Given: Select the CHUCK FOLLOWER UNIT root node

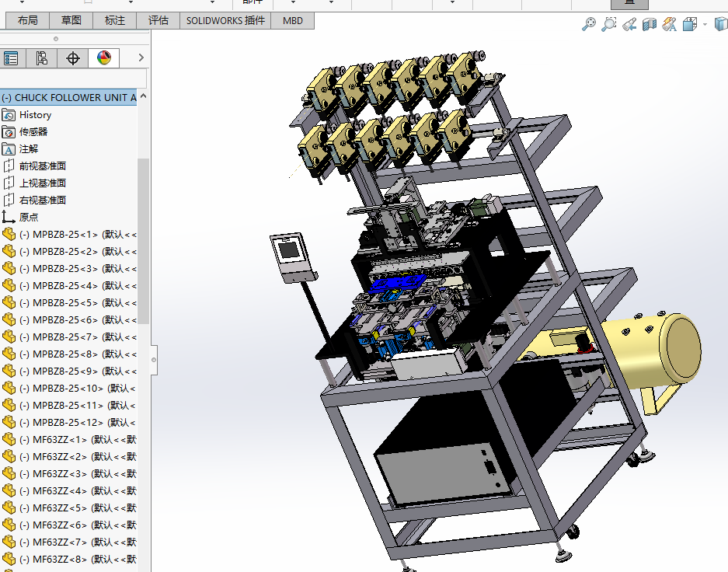Looking at the screenshot, I should [68, 97].
